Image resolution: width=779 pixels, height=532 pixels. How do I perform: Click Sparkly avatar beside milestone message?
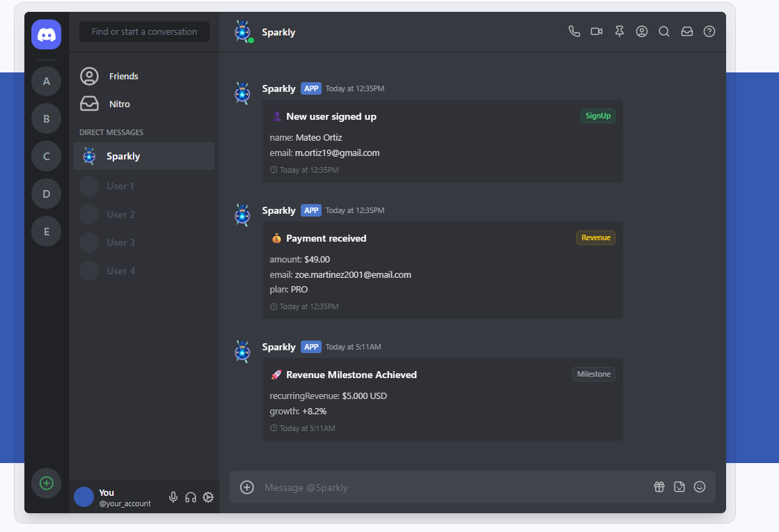(x=242, y=352)
